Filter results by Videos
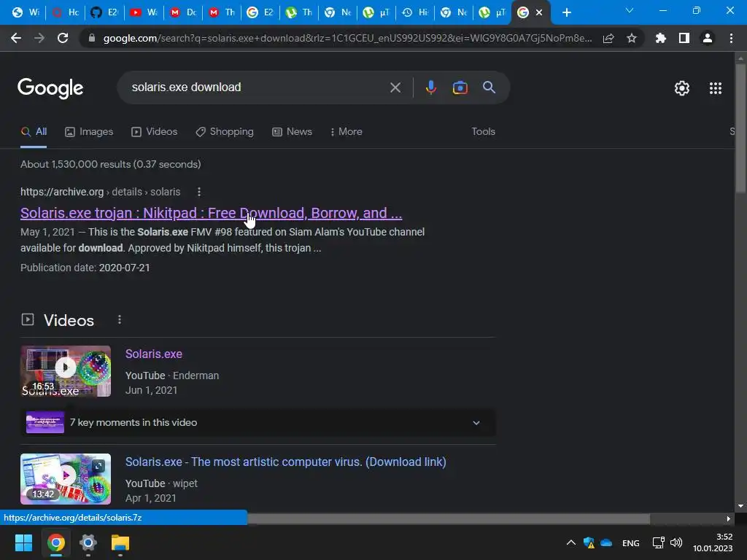 pos(155,132)
